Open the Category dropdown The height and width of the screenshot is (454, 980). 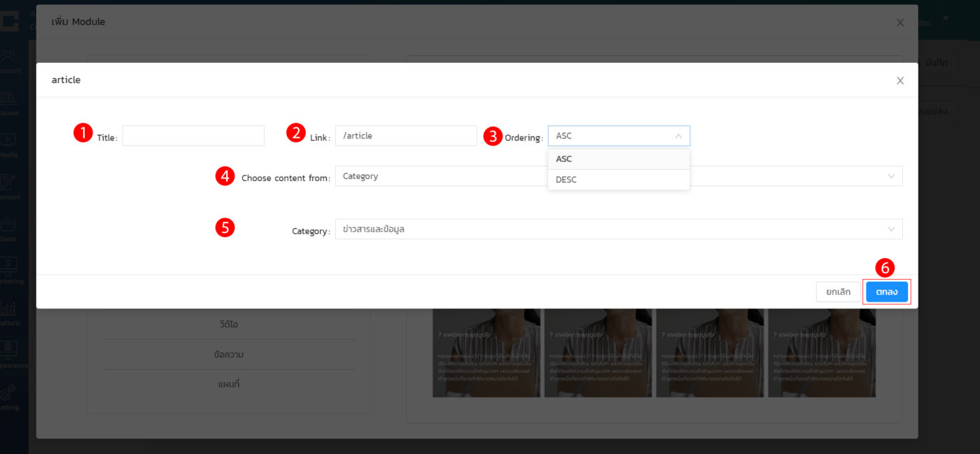tap(890, 229)
